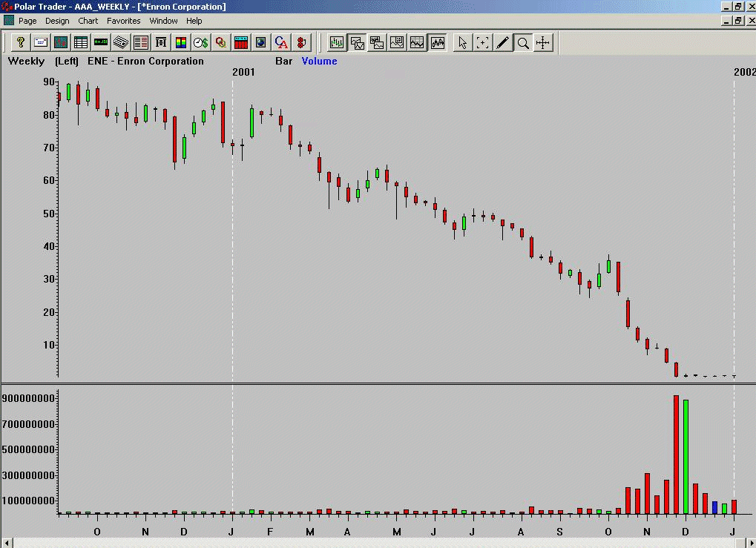Click the document icon left of Page menu
756x548 pixels.
point(9,20)
